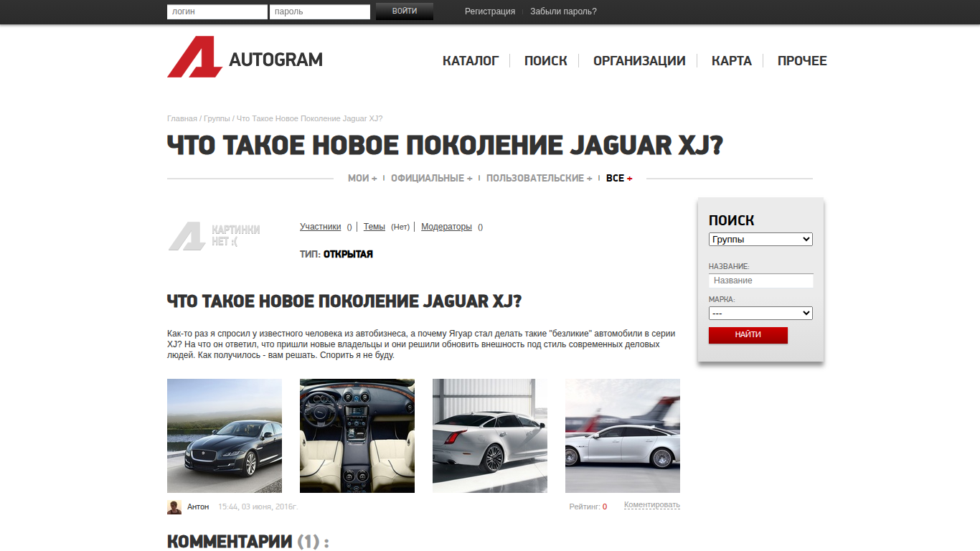Viewport: 980px width, 551px height.
Task: Go to Главная breadcrumb link
Action: pos(182,118)
